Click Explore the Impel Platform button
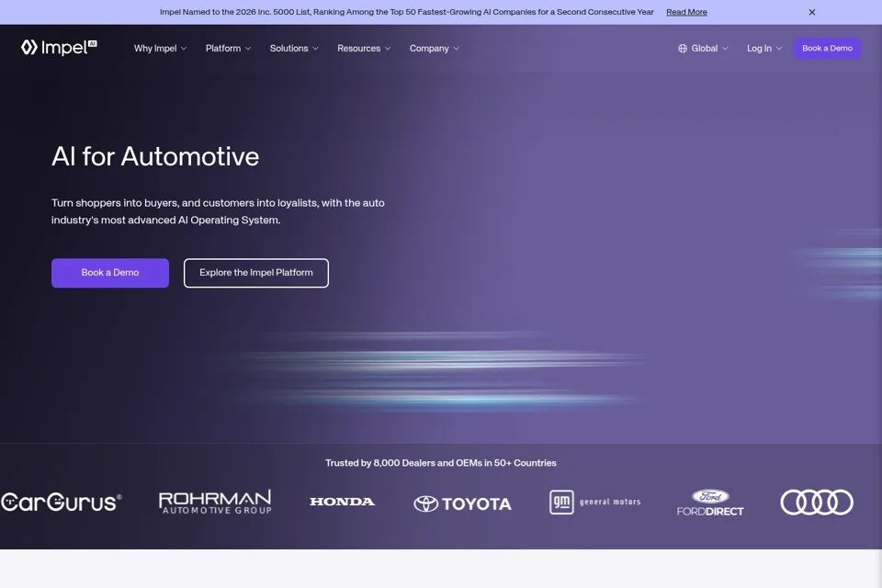The height and width of the screenshot is (588, 882). pos(256,273)
